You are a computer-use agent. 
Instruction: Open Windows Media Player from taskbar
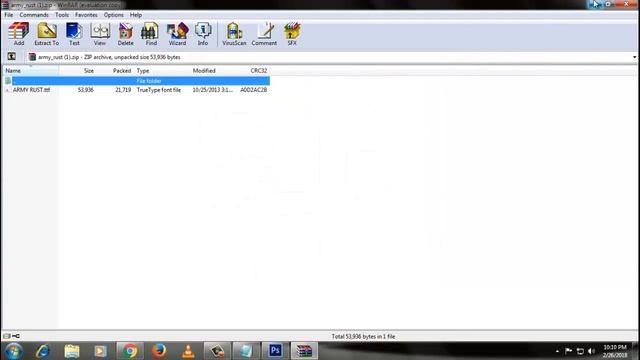tap(100, 351)
